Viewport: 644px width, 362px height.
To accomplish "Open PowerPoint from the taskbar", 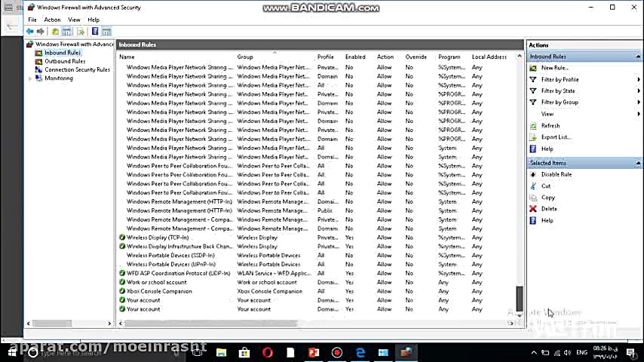I will click(x=314, y=352).
